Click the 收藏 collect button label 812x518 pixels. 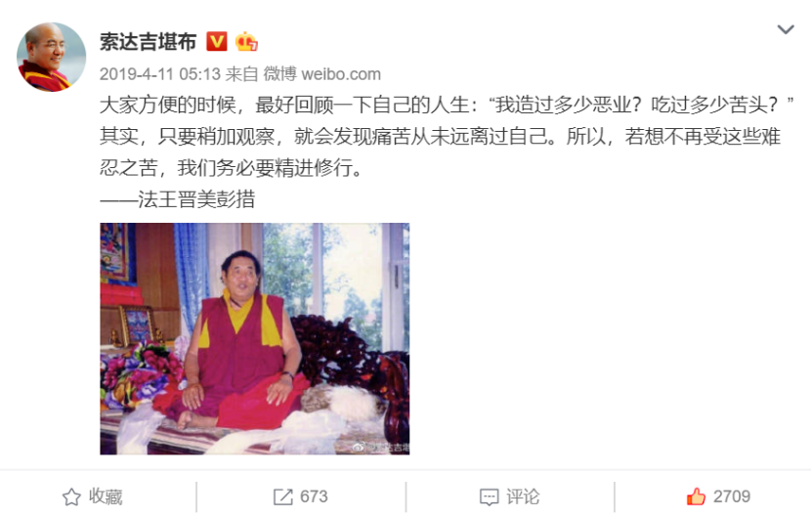point(106,496)
